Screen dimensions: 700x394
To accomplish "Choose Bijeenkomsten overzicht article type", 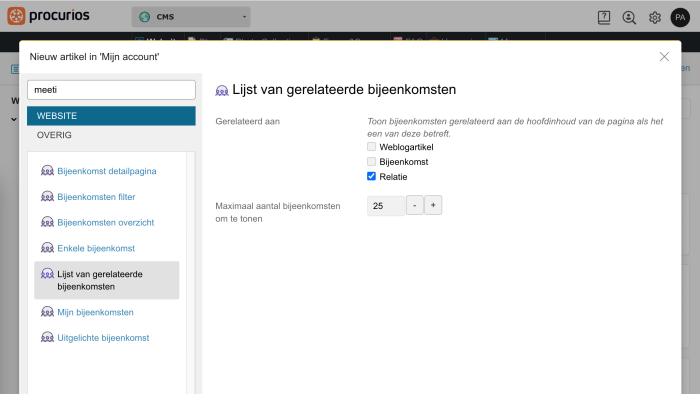I will (x=105, y=222).
